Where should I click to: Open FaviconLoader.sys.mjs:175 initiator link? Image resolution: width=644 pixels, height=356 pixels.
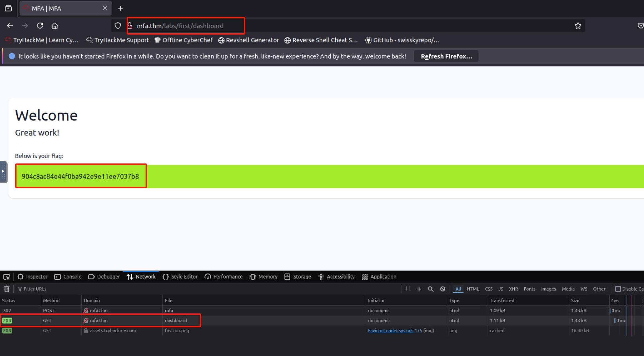click(395, 330)
